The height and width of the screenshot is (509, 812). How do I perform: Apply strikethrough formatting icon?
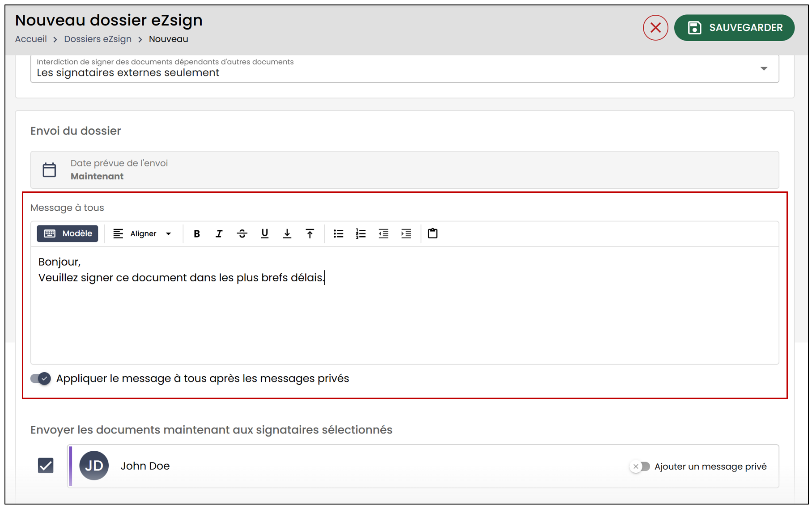(x=242, y=233)
